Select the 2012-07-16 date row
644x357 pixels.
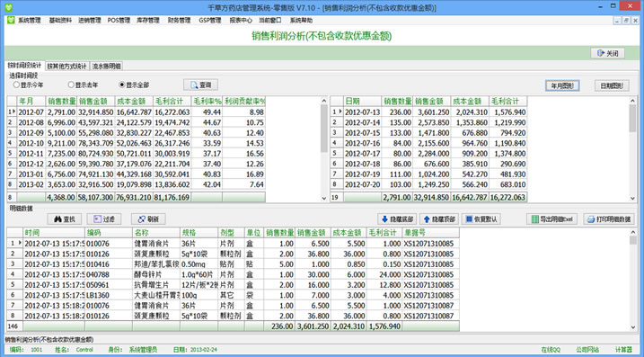[x=428, y=143]
